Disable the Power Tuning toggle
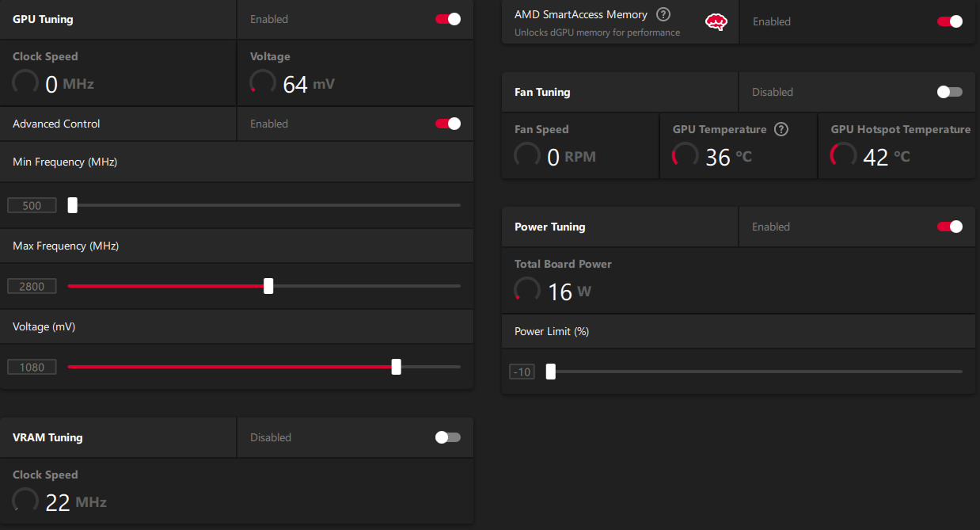Image resolution: width=980 pixels, height=530 pixels. tap(950, 227)
